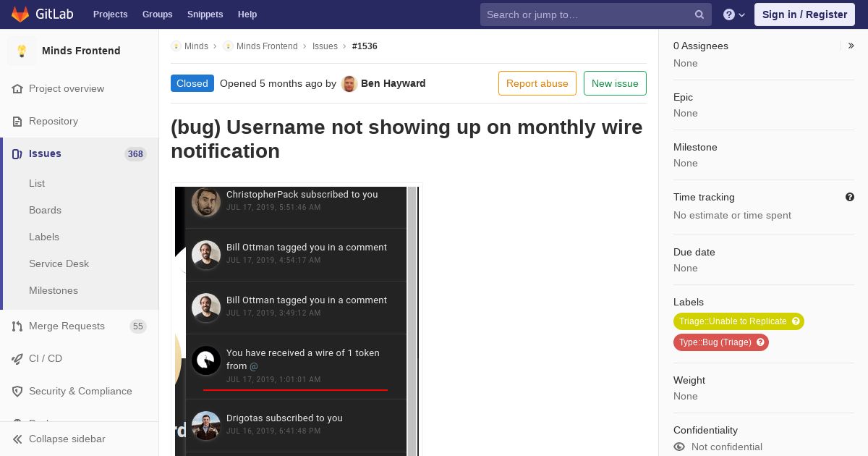Screen dimensions: 868x456
Task: Click the Minds Frontend lightbulb project avatar
Action: pyautogui.click(x=22, y=51)
